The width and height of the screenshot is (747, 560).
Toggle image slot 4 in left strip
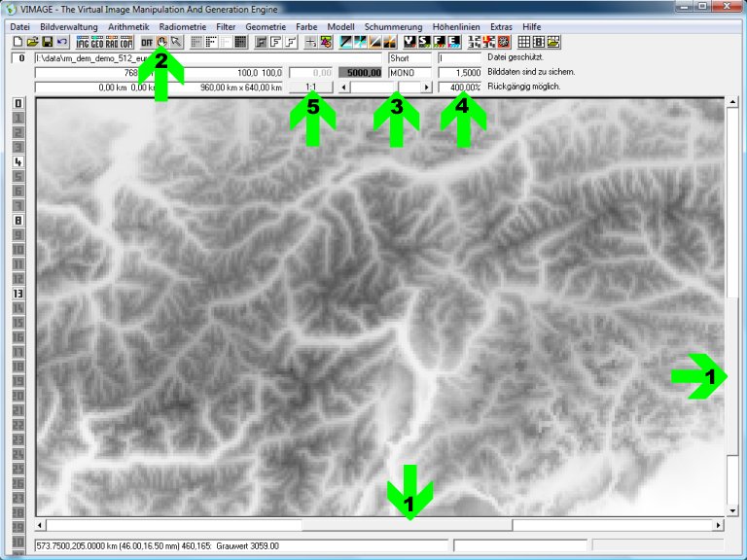tap(18, 162)
